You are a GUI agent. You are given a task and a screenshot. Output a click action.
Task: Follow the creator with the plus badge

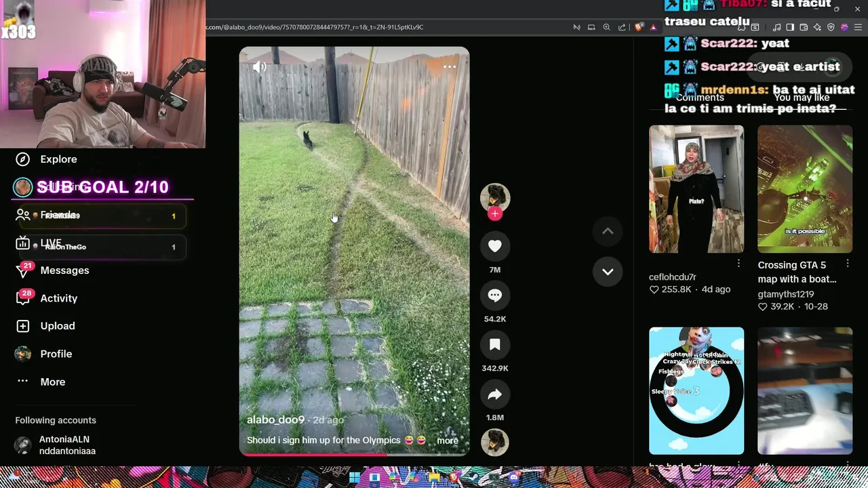coord(495,213)
